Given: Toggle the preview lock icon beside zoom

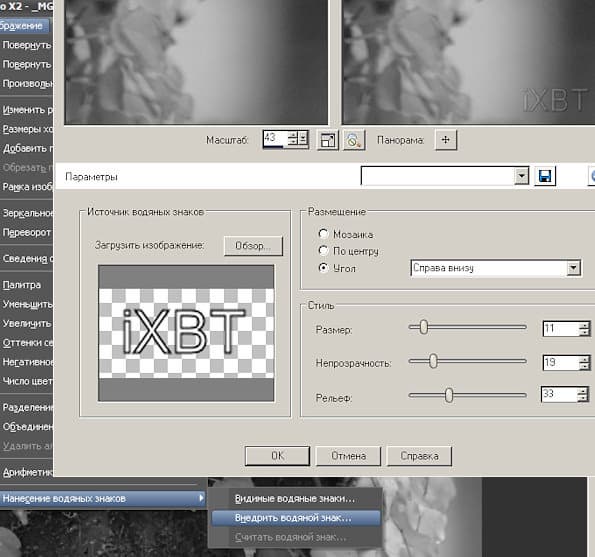Looking at the screenshot, I should [x=354, y=140].
